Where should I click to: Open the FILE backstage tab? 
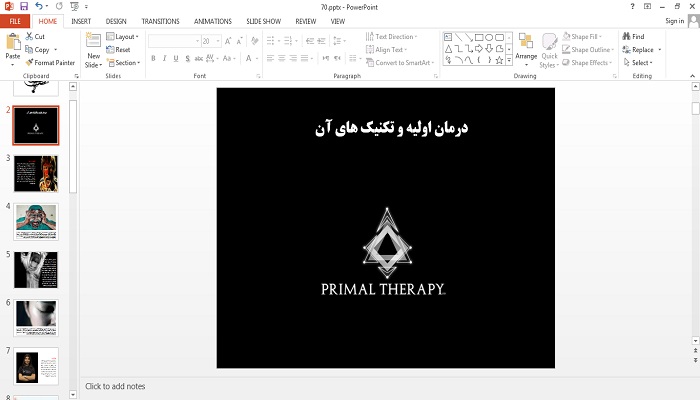pyautogui.click(x=15, y=20)
